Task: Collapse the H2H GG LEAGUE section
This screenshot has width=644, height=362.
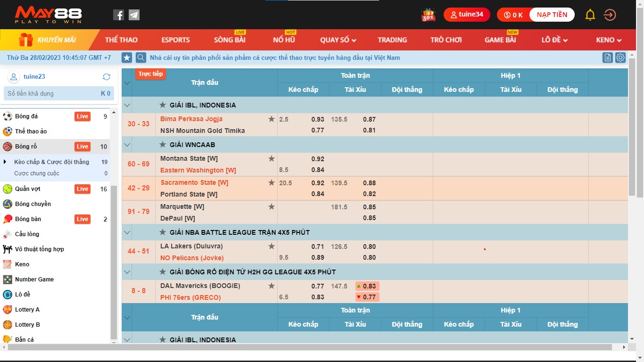Action: click(127, 272)
